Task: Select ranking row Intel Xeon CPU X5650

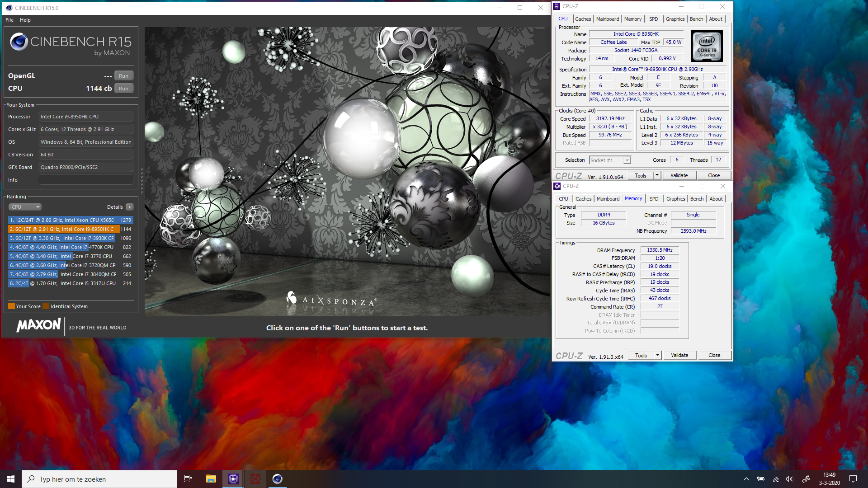Action: [x=71, y=220]
